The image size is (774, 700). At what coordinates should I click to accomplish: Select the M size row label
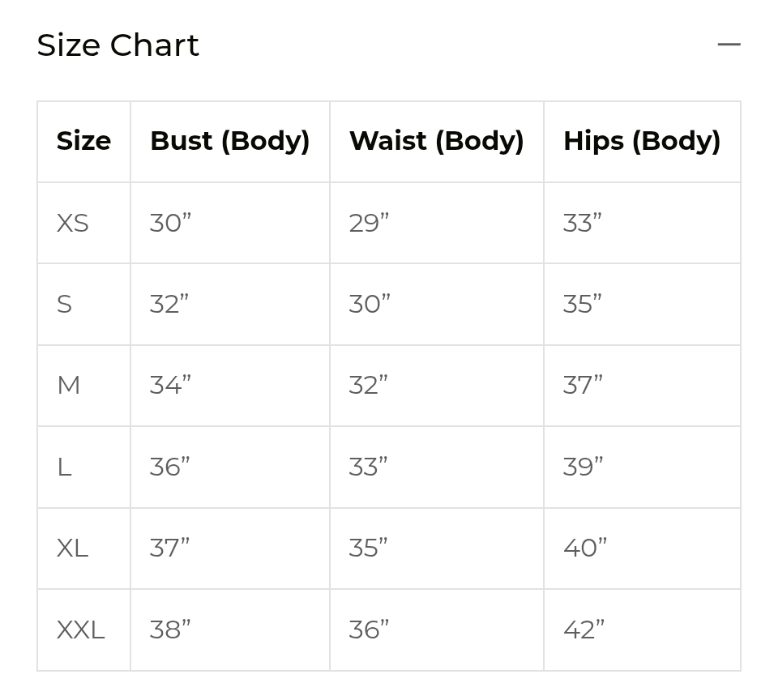coord(69,386)
